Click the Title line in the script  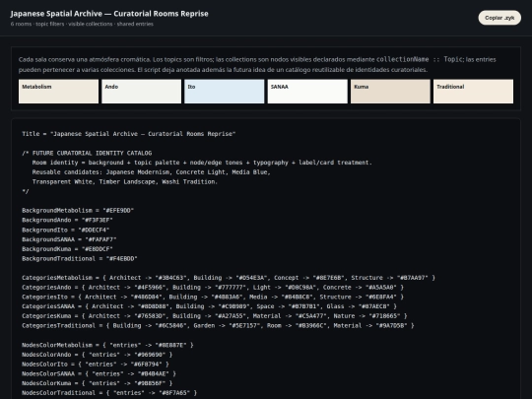click(x=129, y=134)
